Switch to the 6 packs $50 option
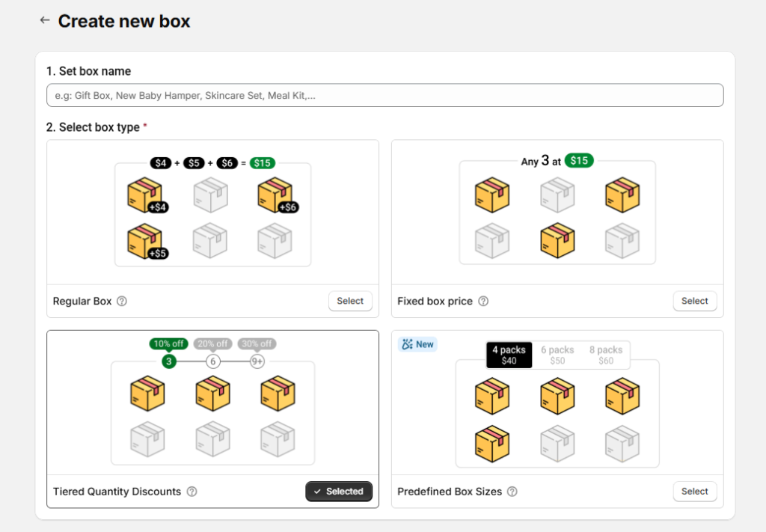 click(557, 355)
